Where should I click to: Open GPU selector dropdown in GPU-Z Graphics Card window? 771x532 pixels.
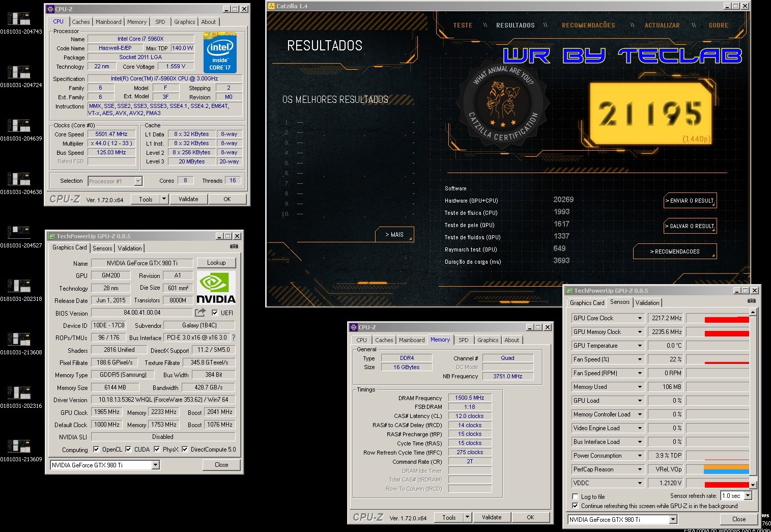click(x=155, y=465)
